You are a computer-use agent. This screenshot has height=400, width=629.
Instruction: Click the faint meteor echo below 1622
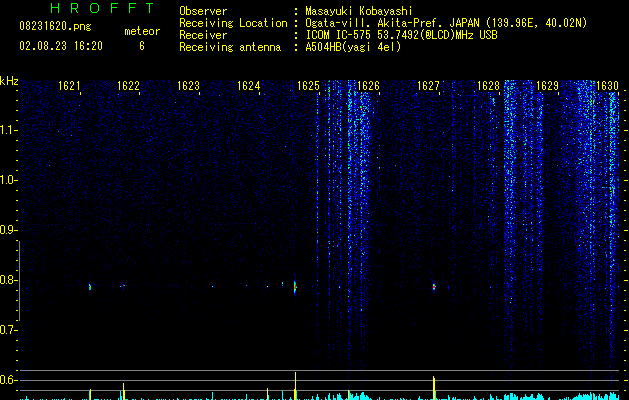[123, 286]
